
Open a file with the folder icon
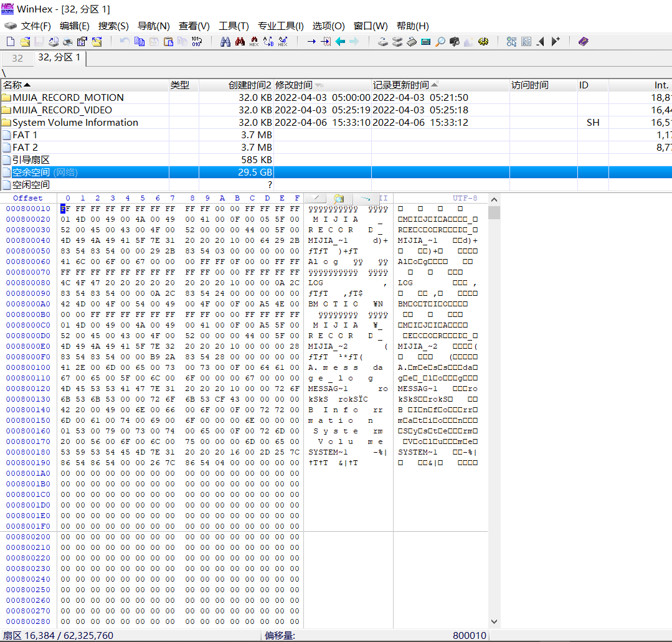pyautogui.click(x=26, y=42)
